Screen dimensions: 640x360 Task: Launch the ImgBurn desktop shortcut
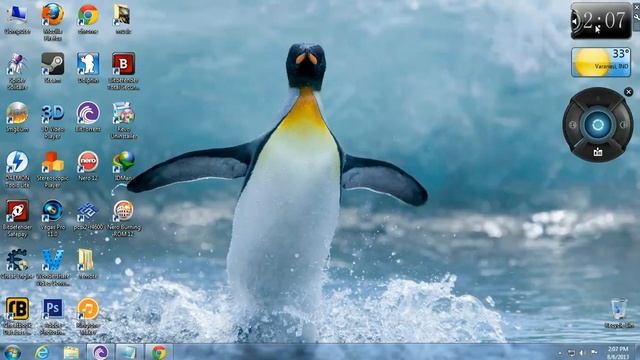tap(17, 117)
